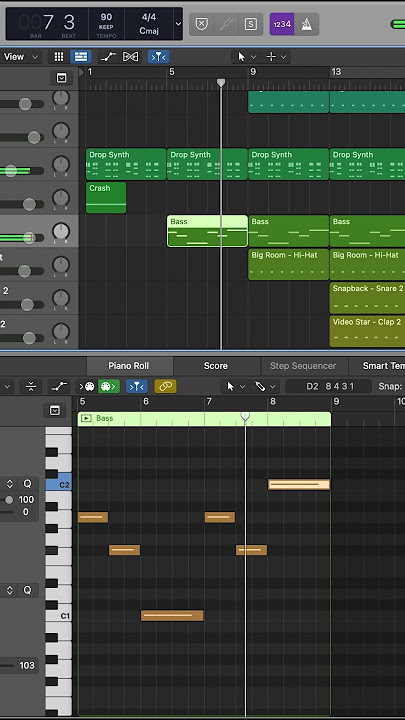The height and width of the screenshot is (720, 405).
Task: Toggle Catch Playhead in piano roll toolbar
Action: pos(137,387)
